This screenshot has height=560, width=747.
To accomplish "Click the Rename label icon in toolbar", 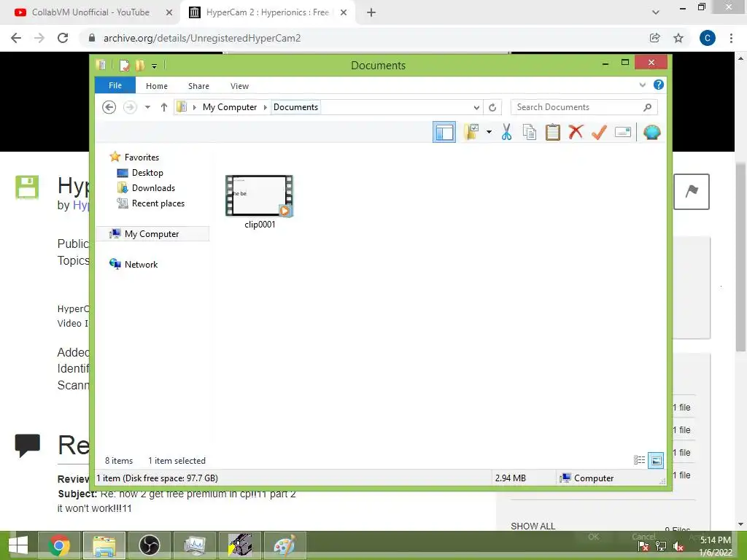I will (x=623, y=132).
